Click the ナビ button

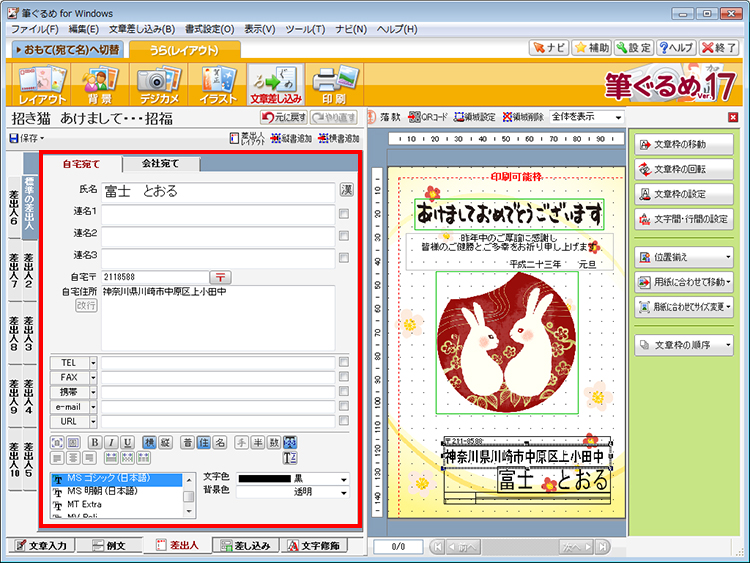pos(549,48)
